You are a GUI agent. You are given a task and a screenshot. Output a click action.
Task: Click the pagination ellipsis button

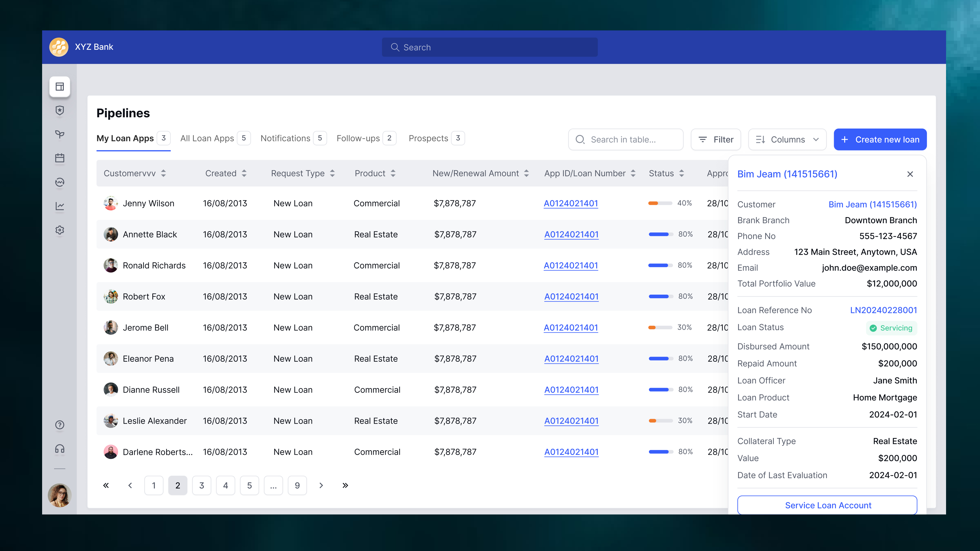274,485
